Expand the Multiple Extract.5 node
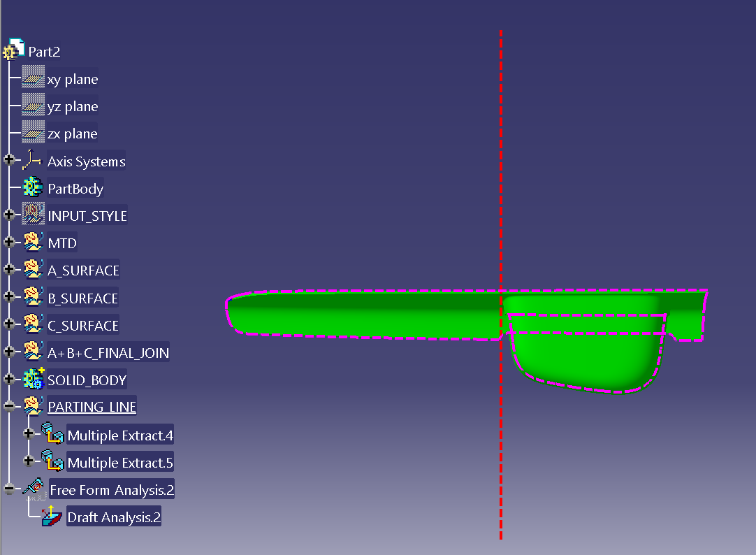The image size is (756, 555). click(29, 461)
